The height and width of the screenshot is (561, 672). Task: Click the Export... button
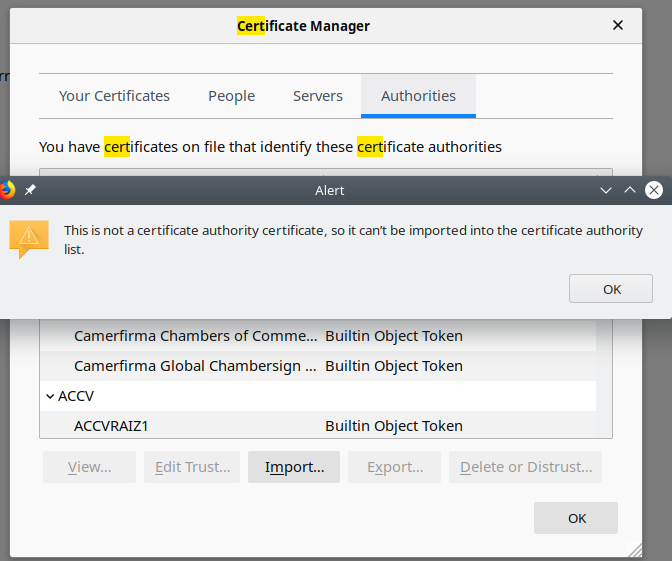394,467
